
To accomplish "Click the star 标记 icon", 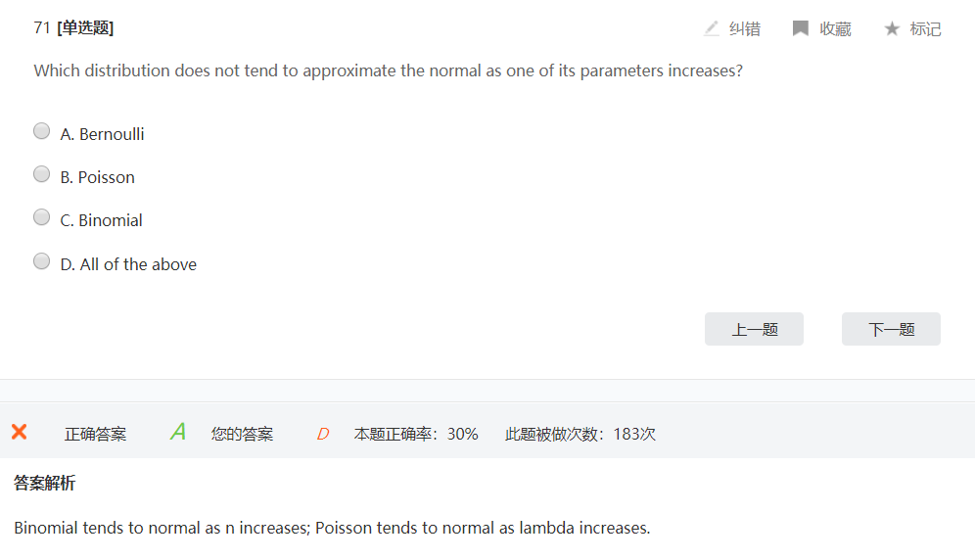I will click(892, 28).
